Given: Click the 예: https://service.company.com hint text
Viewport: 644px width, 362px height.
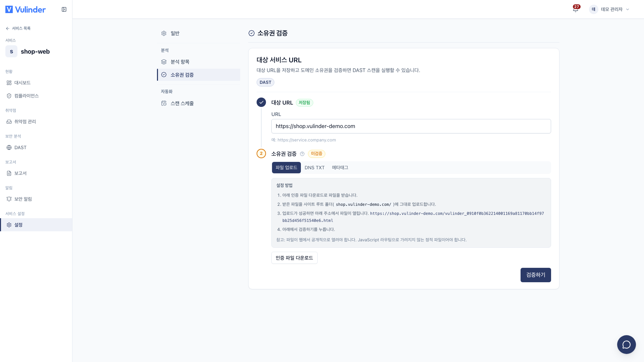Looking at the screenshot, I should (304, 140).
